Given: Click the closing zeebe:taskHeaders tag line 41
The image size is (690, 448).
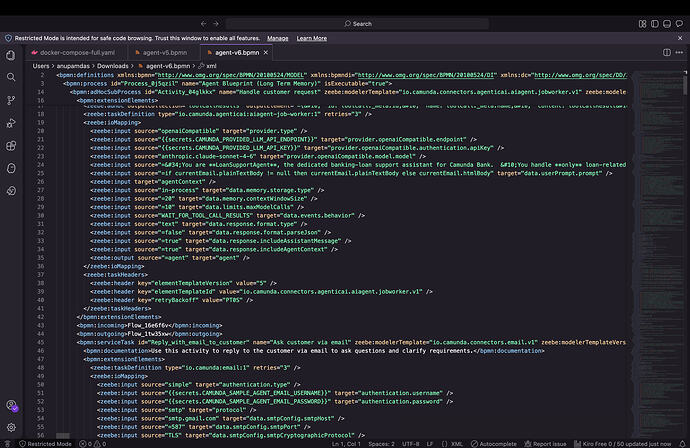Looking at the screenshot, I should (117, 308).
